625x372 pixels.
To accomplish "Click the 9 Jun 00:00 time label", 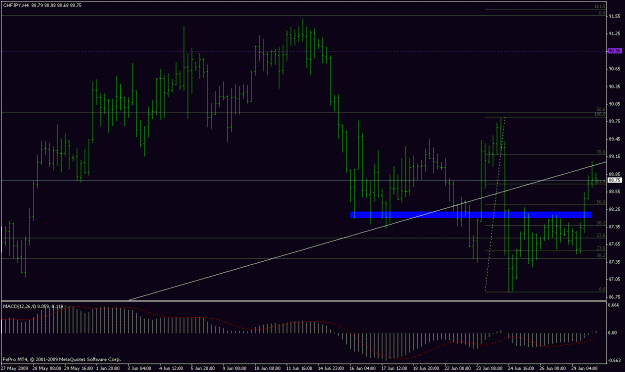I will point(235,368).
